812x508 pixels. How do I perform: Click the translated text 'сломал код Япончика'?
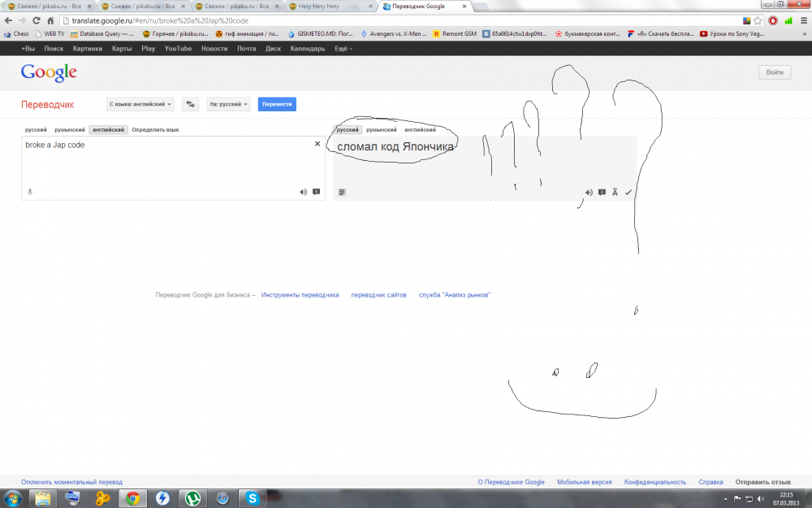pyautogui.click(x=395, y=146)
